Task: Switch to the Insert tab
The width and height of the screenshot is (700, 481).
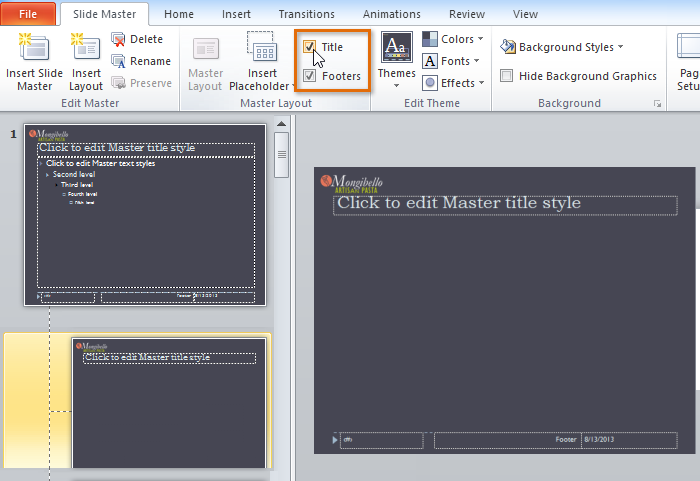Action: 236,14
